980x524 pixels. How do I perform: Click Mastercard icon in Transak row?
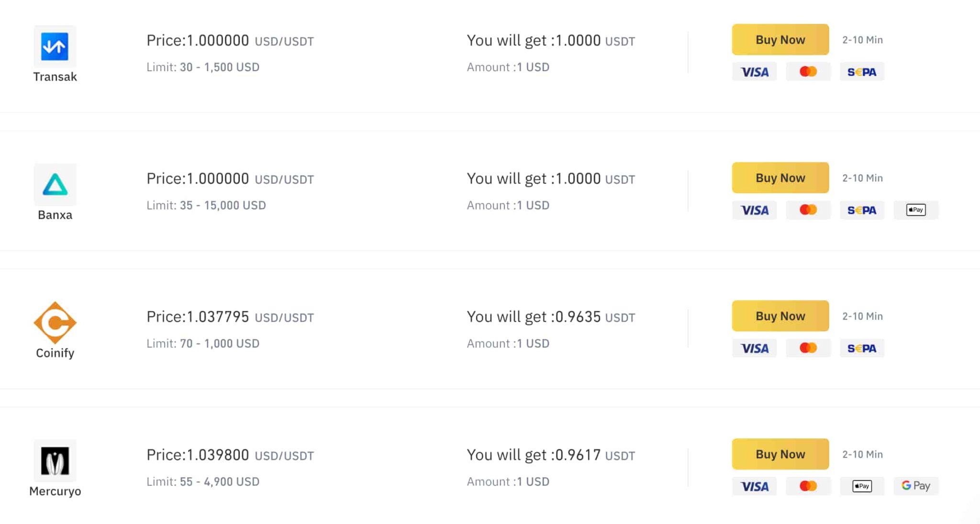coord(808,72)
